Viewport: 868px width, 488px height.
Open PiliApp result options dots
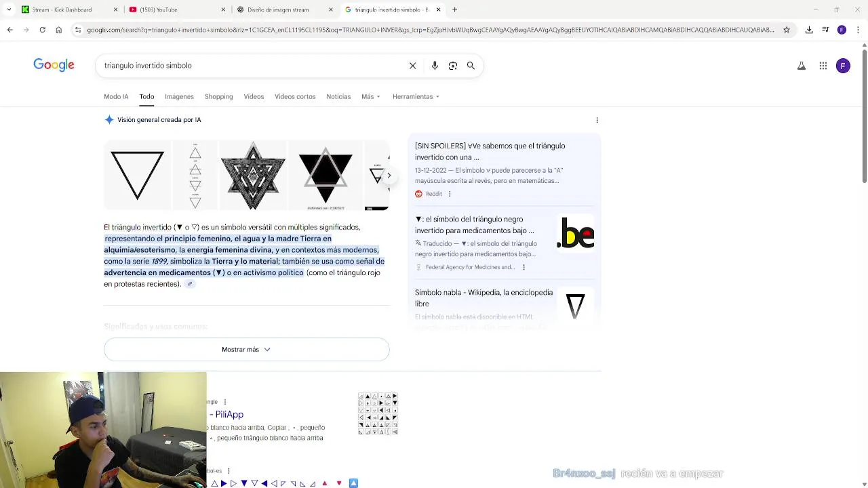tap(225, 402)
